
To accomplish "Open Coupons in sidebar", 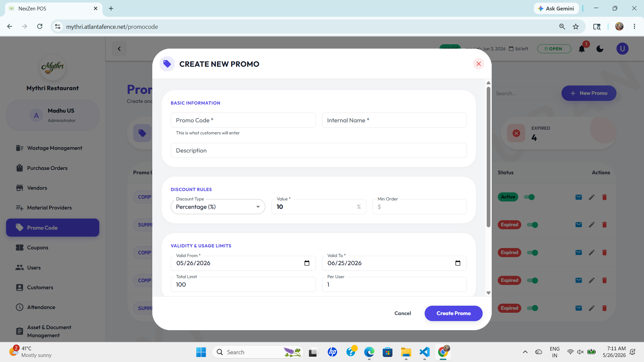I will 53,248.
